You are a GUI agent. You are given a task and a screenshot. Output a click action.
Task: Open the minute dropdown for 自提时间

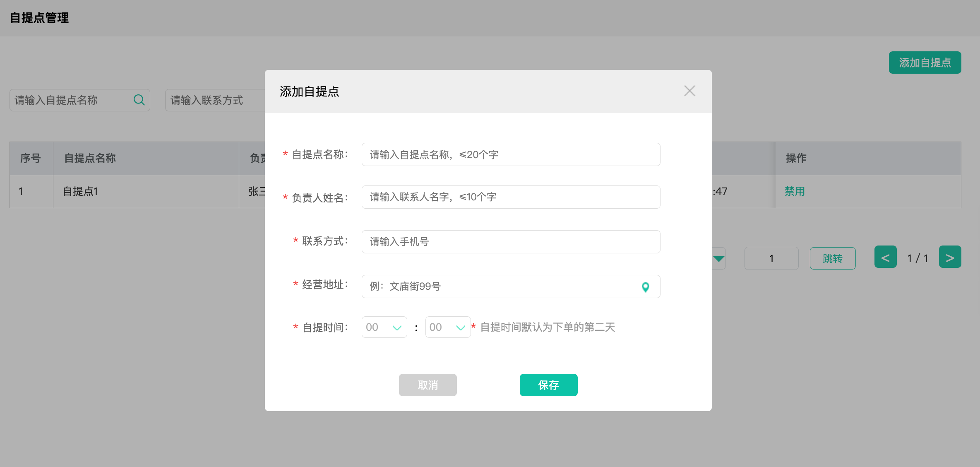pos(448,327)
